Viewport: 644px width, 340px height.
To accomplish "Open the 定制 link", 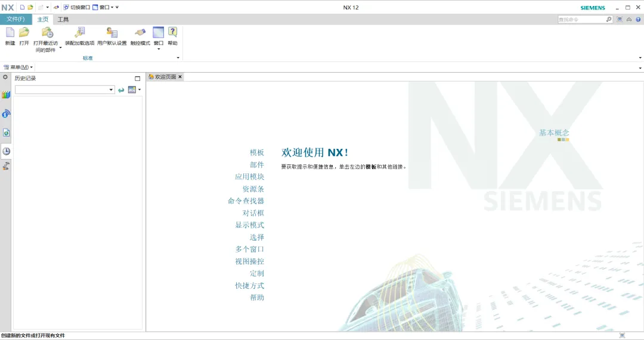I will click(x=256, y=273).
